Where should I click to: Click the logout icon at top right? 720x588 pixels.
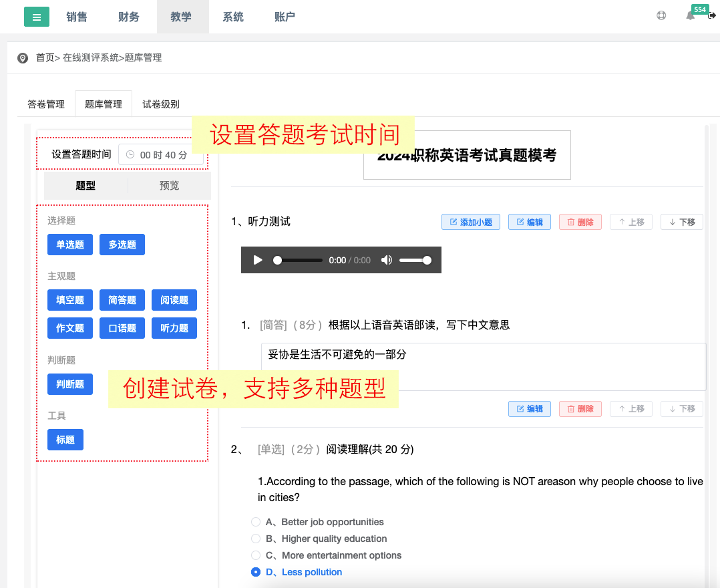(x=712, y=15)
